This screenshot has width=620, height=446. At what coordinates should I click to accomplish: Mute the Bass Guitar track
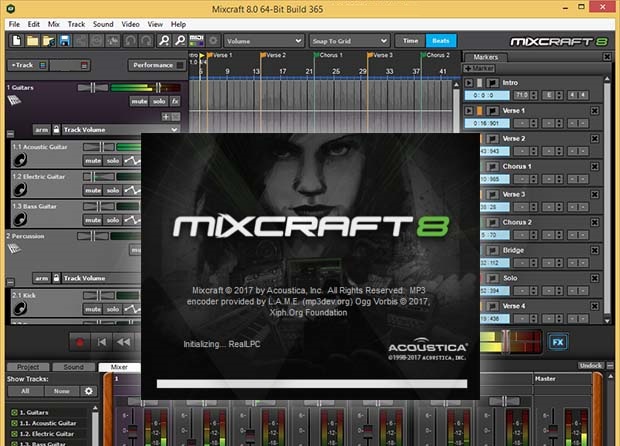tap(93, 220)
